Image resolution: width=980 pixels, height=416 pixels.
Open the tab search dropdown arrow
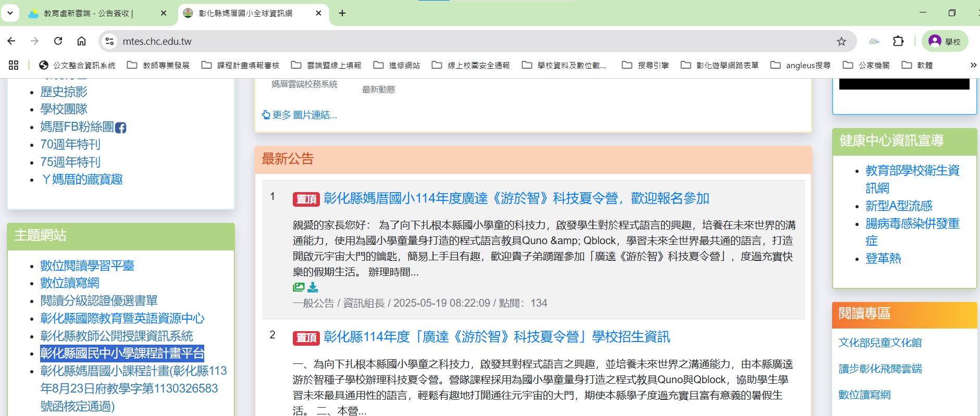coord(10,13)
